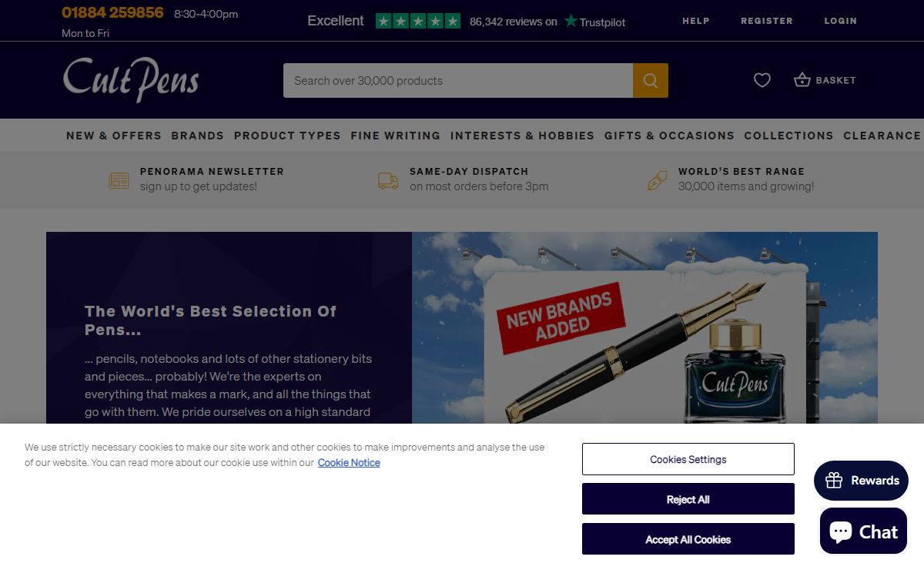Image resolution: width=924 pixels, height=570 pixels.
Task: Open the Rewards button
Action: tap(862, 481)
